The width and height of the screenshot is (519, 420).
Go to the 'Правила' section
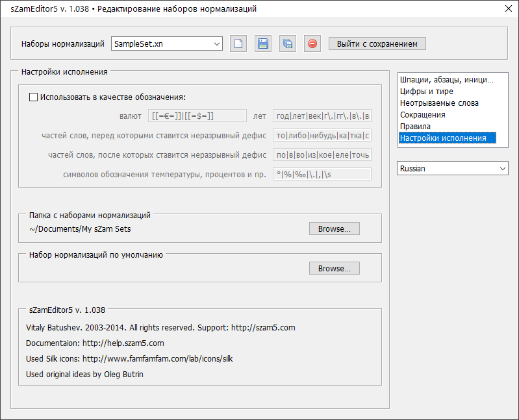click(x=415, y=127)
